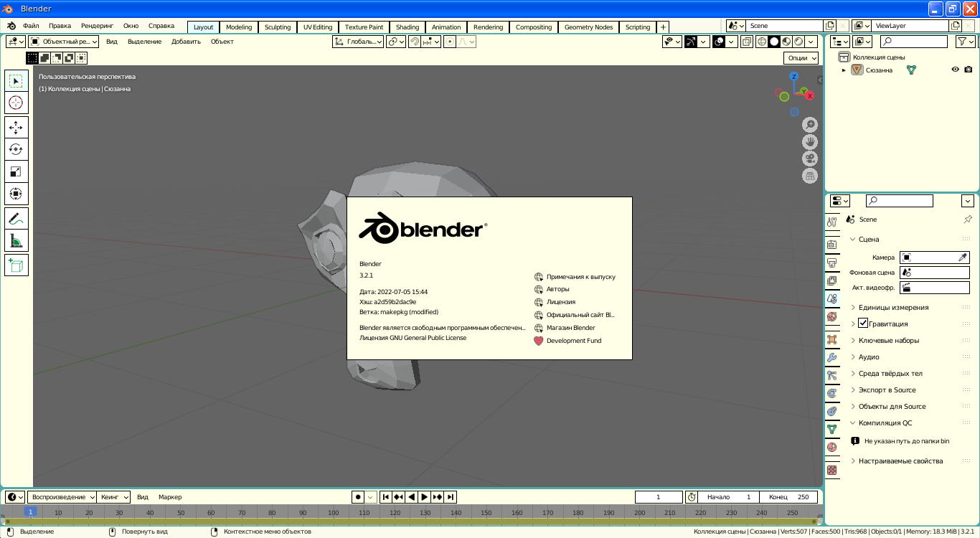Open the Авторы link on splash
The height and width of the screenshot is (538, 980).
(552, 289)
